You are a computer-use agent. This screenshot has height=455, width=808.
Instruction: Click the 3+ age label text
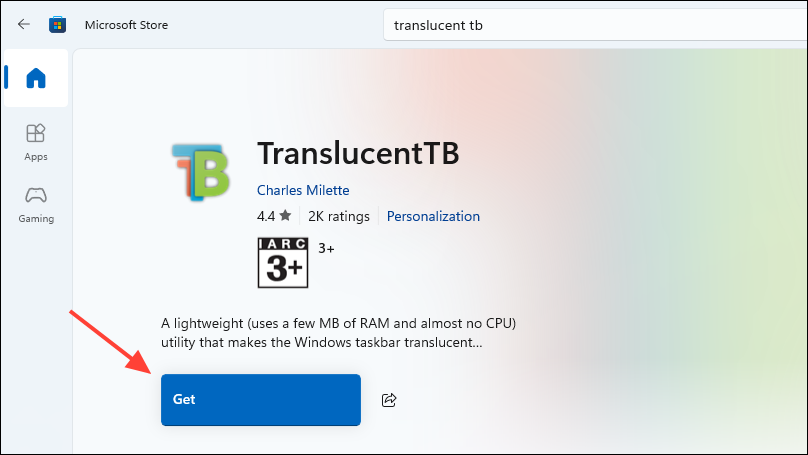326,248
